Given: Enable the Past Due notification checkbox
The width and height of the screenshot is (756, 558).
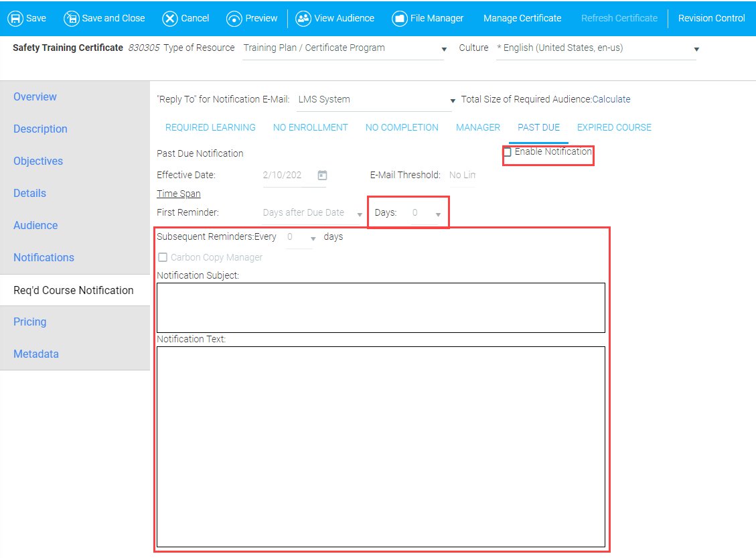Looking at the screenshot, I should (x=508, y=152).
